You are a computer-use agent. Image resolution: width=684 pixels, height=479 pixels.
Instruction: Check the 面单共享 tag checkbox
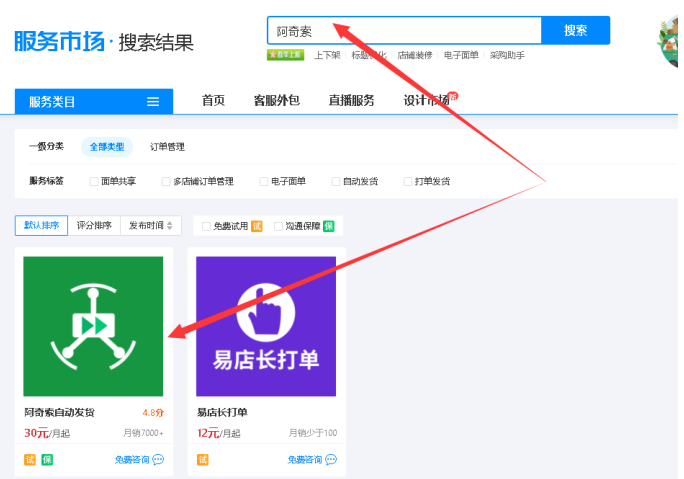pos(94,181)
